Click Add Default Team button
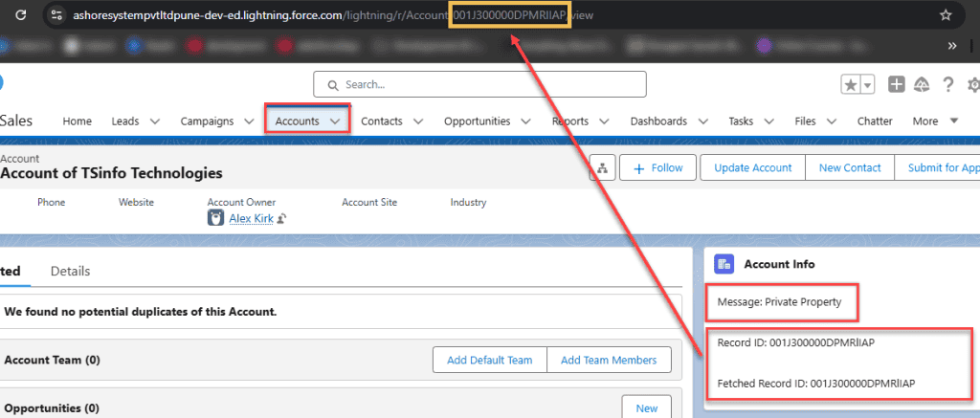980x418 pixels. 489,360
